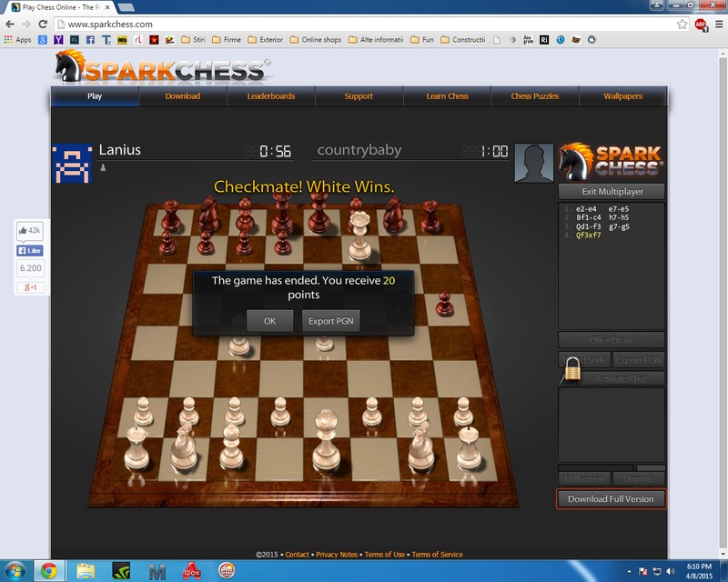Click the Google +1 button
728x582 pixels.
(30, 287)
